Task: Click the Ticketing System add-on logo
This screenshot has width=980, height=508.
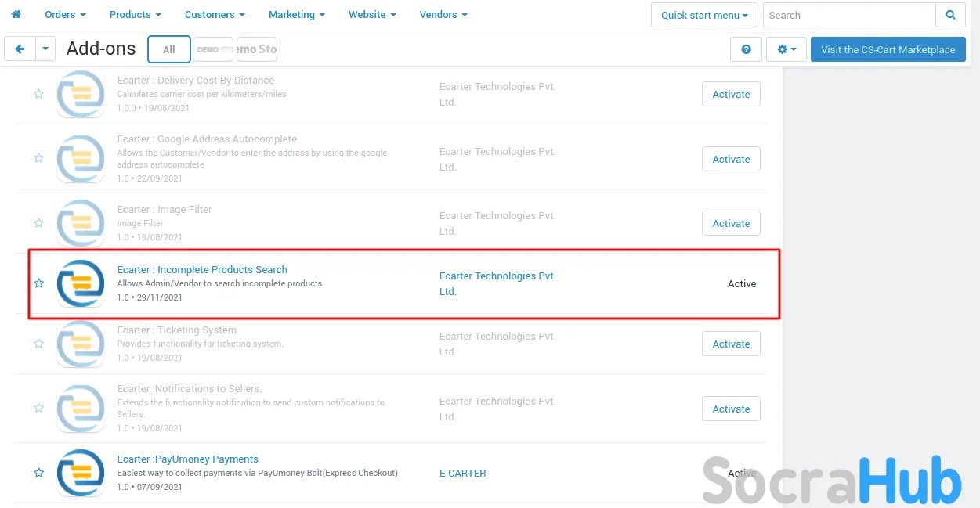Action: (x=81, y=344)
